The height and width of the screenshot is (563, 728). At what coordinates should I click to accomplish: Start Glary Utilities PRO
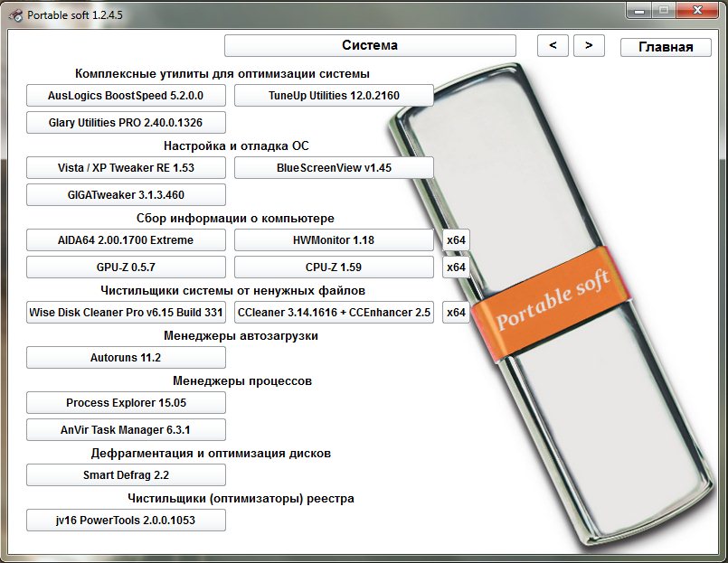click(x=126, y=123)
